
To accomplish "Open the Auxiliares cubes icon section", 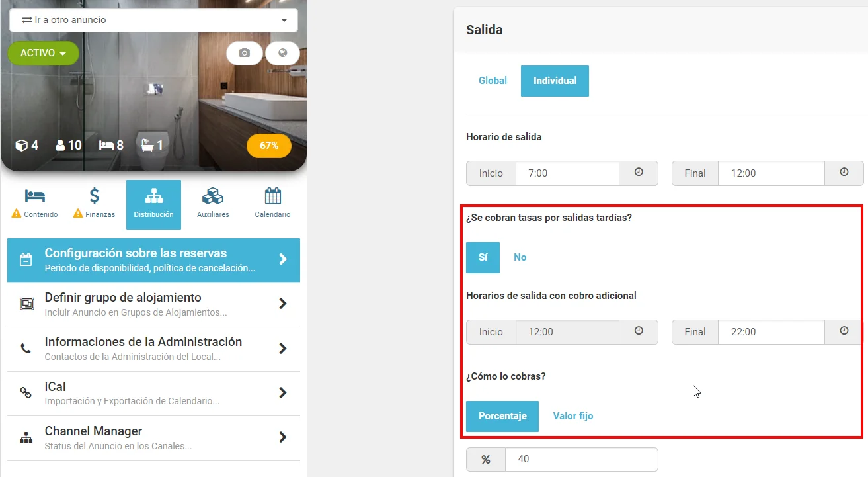I will click(213, 203).
